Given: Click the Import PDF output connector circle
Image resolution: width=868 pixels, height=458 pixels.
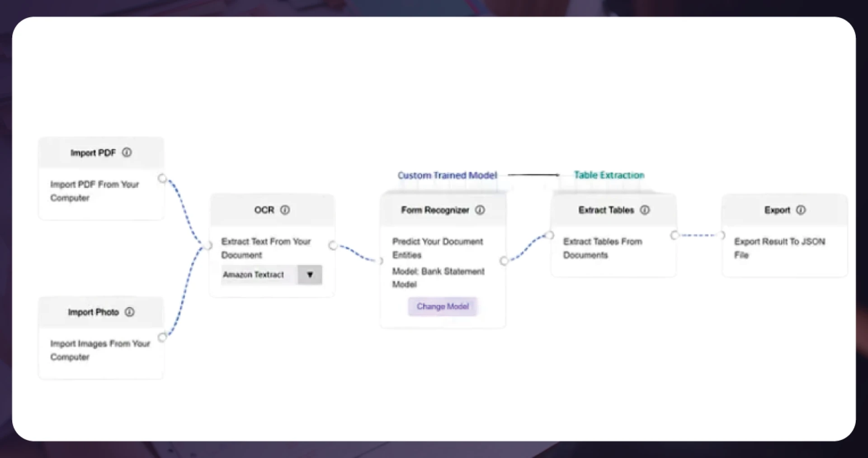Looking at the screenshot, I should 162,178.
